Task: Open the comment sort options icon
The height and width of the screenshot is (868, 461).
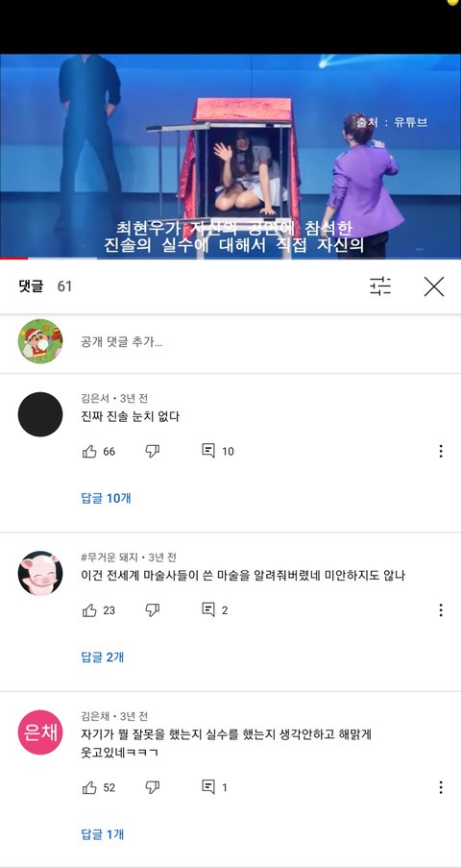Action: pos(380,286)
